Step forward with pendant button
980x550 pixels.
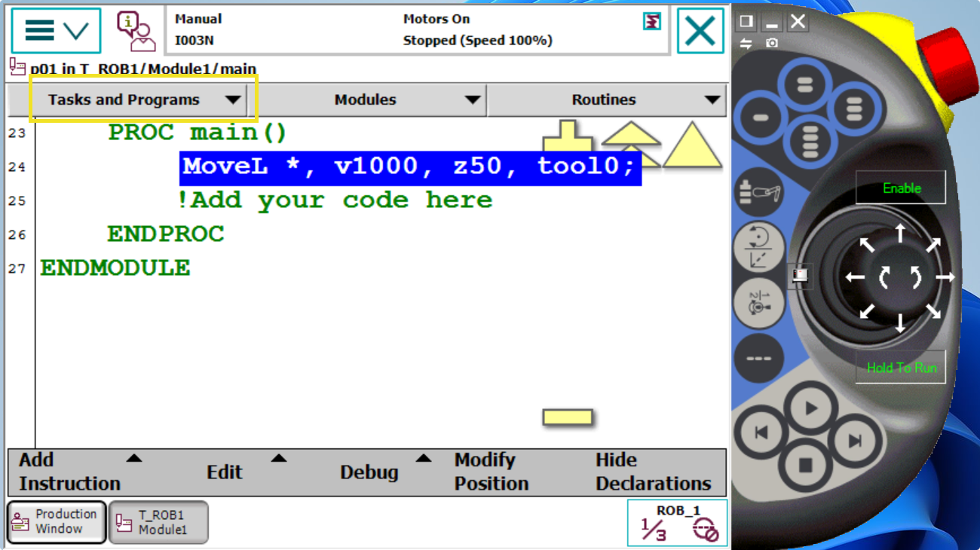tap(854, 442)
